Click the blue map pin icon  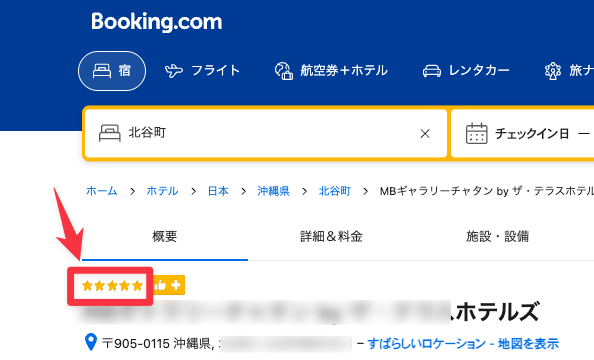(x=91, y=342)
